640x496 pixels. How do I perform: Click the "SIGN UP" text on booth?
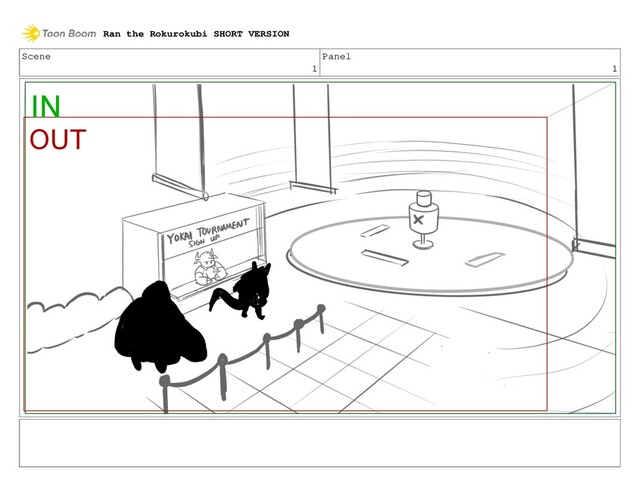[x=204, y=242]
